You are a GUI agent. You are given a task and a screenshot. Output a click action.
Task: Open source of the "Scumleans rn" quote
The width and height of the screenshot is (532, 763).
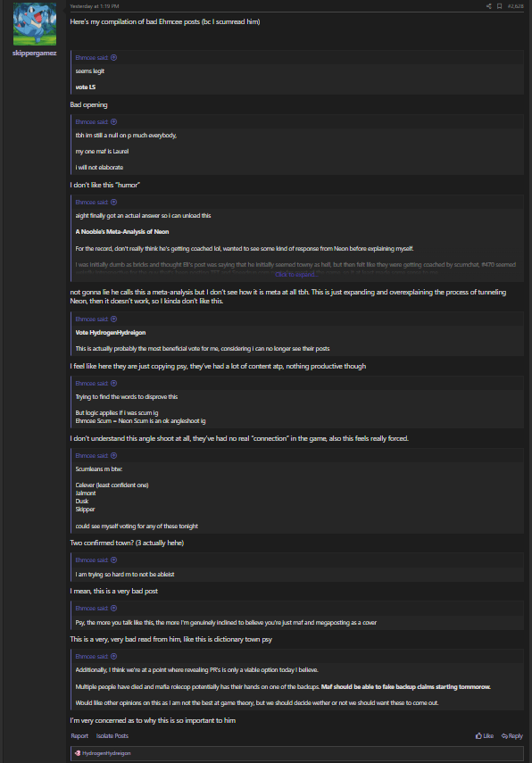[113, 455]
